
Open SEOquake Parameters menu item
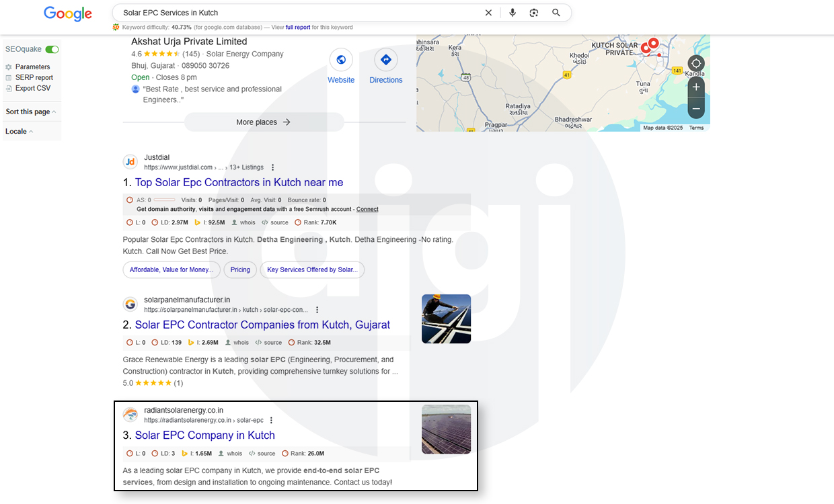32,67
